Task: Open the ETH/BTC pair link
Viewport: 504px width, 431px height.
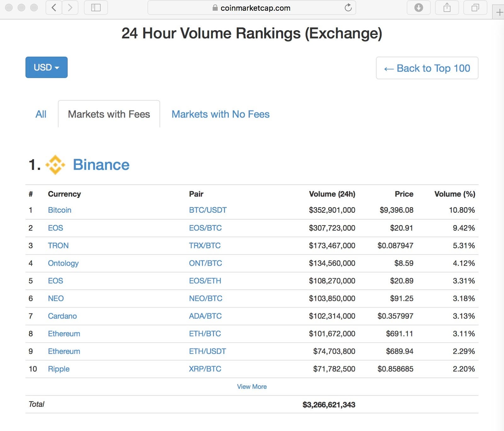Action: coord(205,334)
